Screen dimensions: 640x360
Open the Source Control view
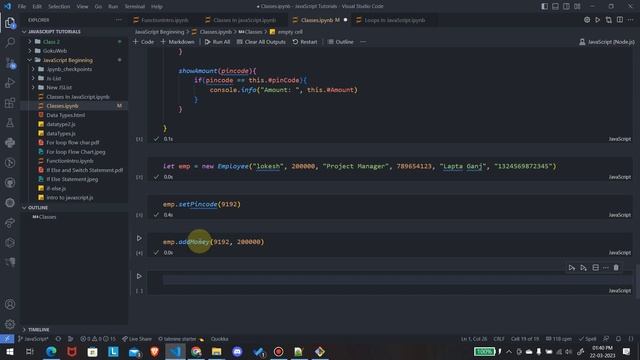tap(10, 63)
